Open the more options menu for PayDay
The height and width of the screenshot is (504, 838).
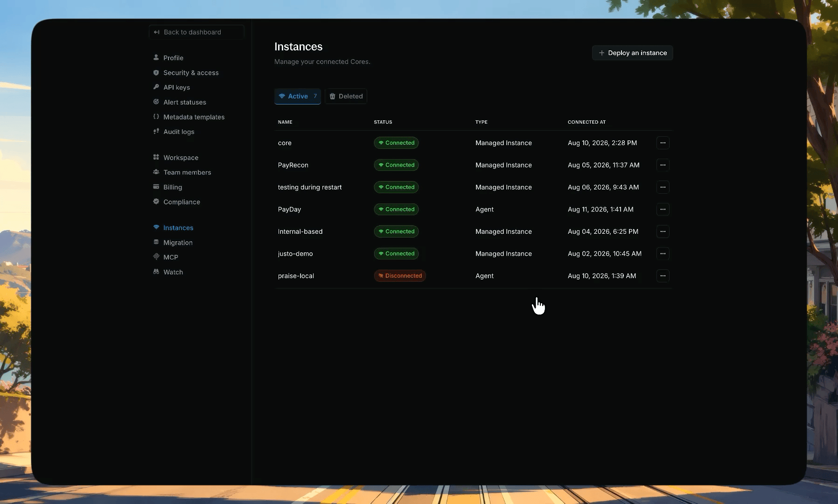click(663, 209)
